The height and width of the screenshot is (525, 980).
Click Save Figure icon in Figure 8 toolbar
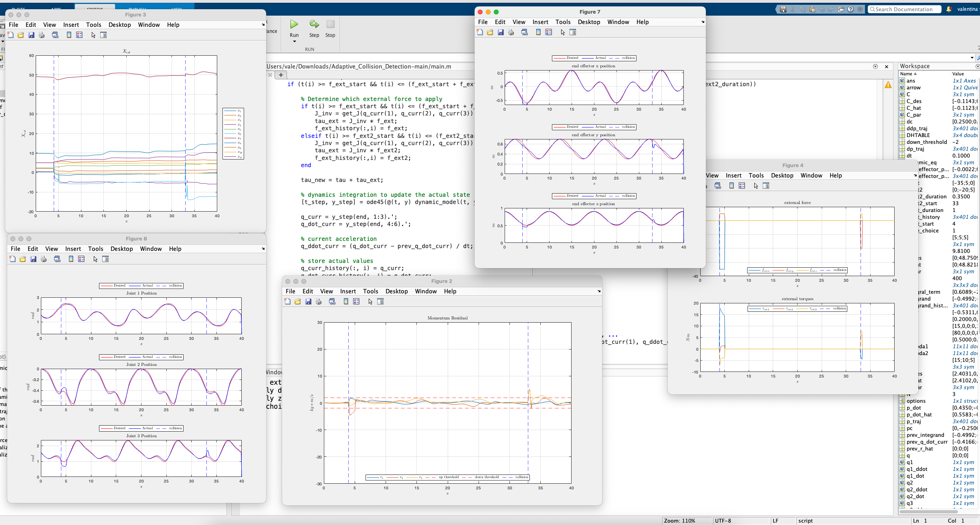click(x=33, y=259)
